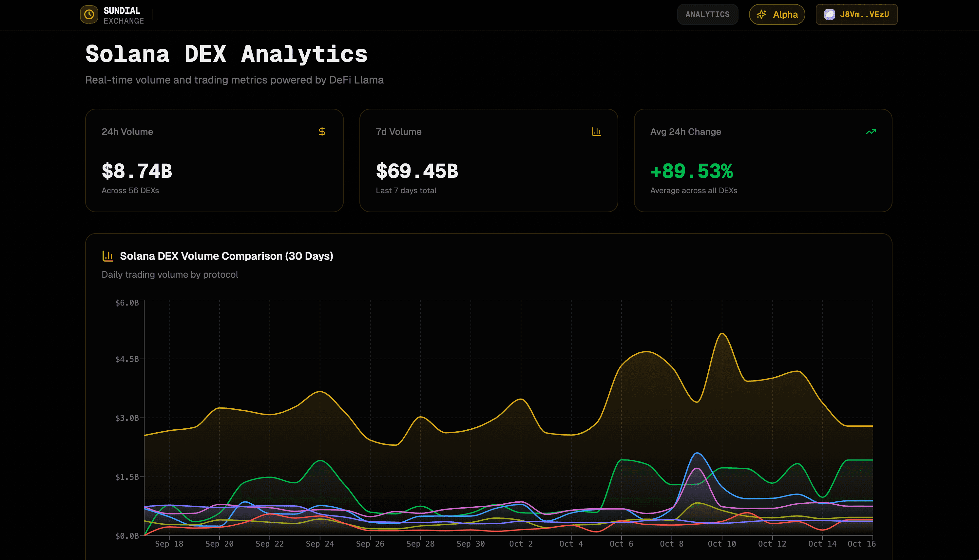Select the 24h Volume card

coord(214,160)
